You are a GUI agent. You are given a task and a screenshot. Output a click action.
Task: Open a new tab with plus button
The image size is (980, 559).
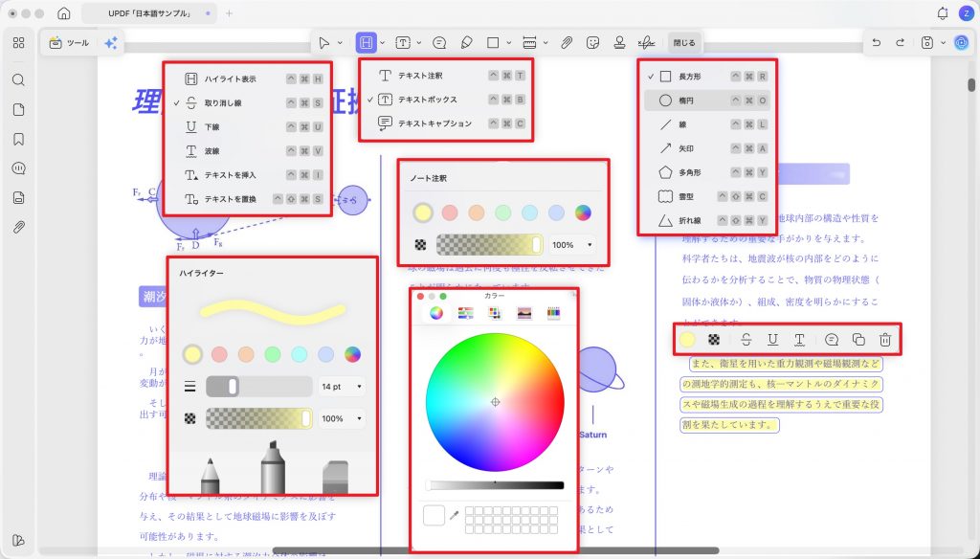pos(229,13)
